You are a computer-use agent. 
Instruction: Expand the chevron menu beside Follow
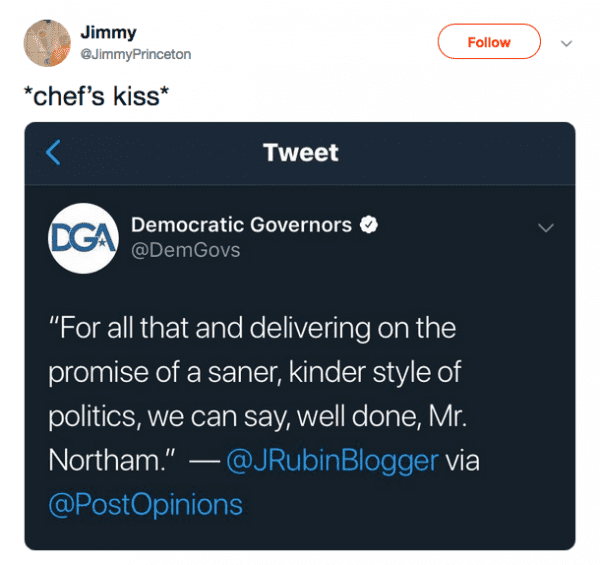point(566,43)
